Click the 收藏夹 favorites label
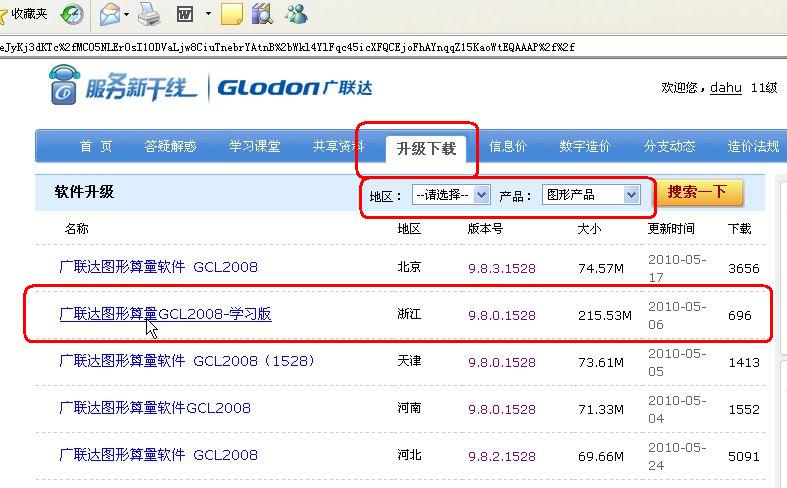The image size is (787, 488). click(x=29, y=14)
